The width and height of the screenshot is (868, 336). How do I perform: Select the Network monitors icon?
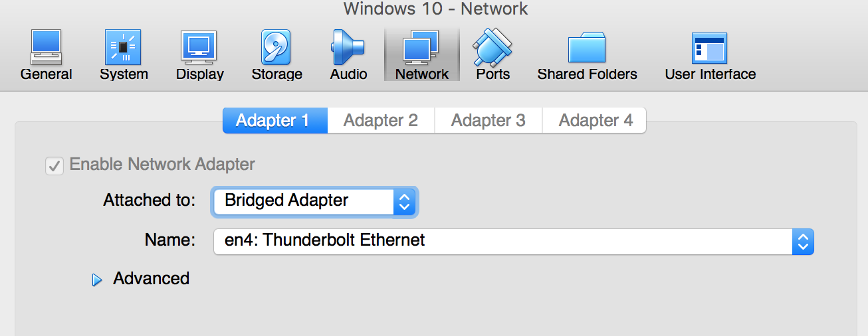click(x=421, y=46)
